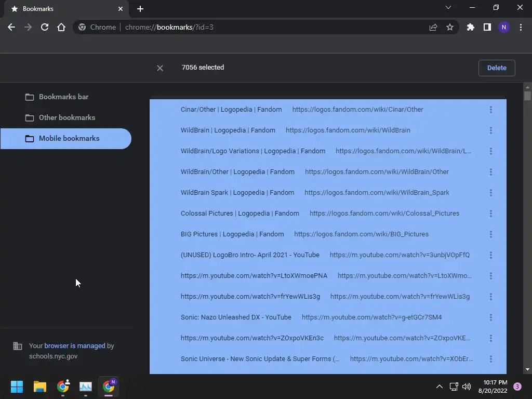
Task: Open more actions for BIG Pictures bookmark
Action: point(490,234)
